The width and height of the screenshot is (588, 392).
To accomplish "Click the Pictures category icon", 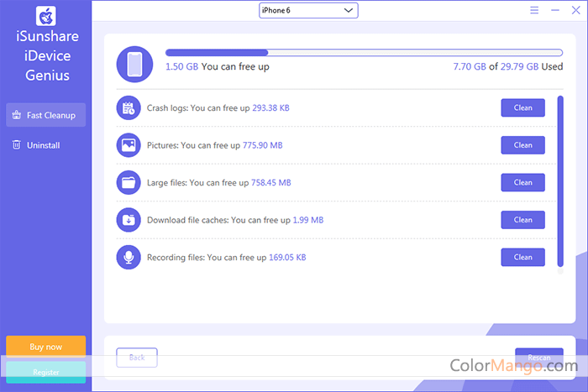I will pos(129,145).
